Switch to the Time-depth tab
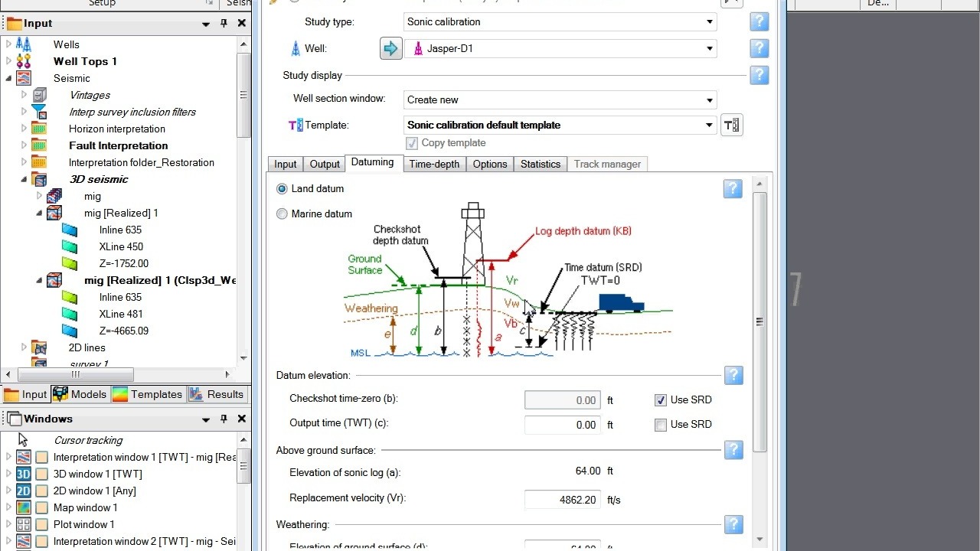This screenshot has width=980, height=551. pos(434,164)
